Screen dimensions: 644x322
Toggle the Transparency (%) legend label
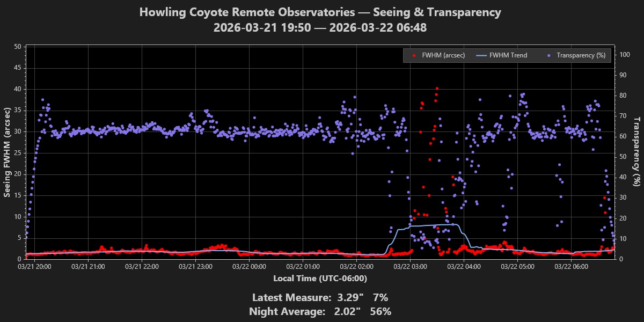pos(581,55)
